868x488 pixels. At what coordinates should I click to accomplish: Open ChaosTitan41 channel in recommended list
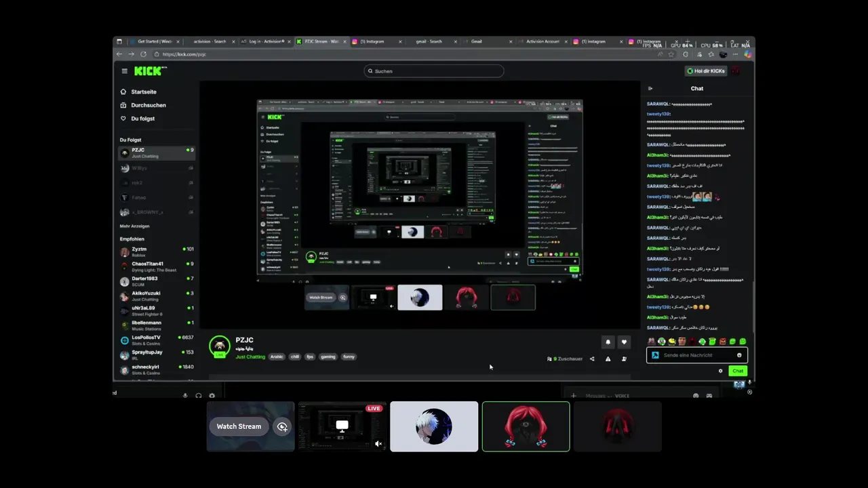(157, 266)
